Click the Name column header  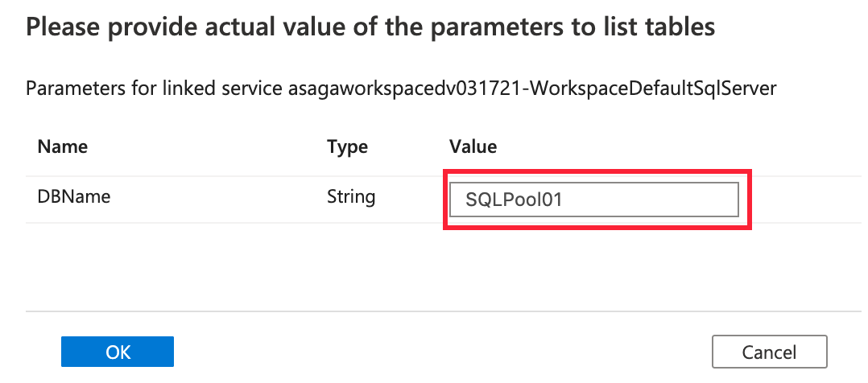[63, 146]
